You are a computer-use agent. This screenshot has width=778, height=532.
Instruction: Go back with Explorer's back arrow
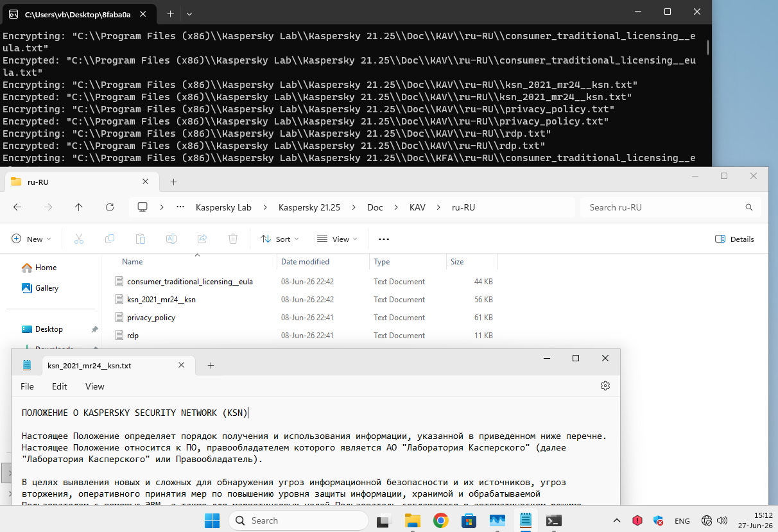click(x=17, y=207)
